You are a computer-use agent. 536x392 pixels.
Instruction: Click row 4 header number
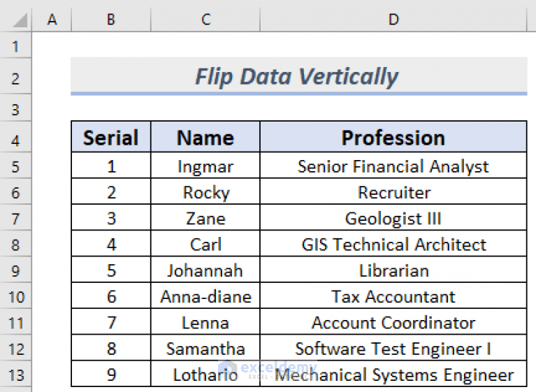(x=16, y=140)
